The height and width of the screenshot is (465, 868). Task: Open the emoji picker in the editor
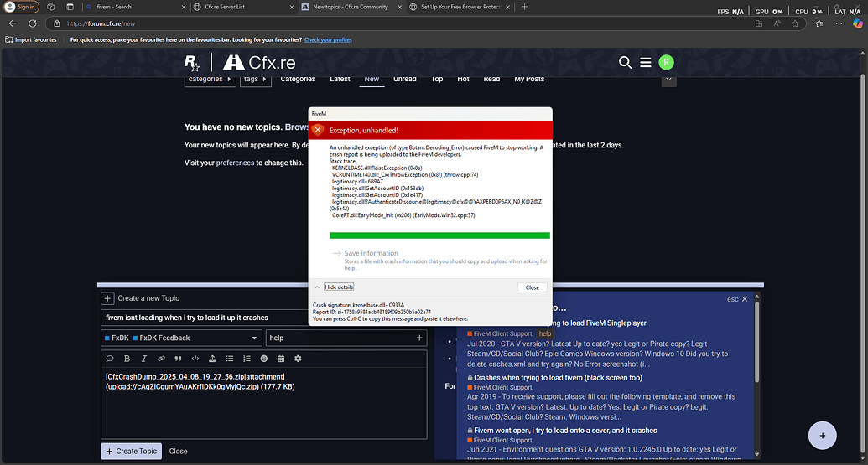[263, 359]
